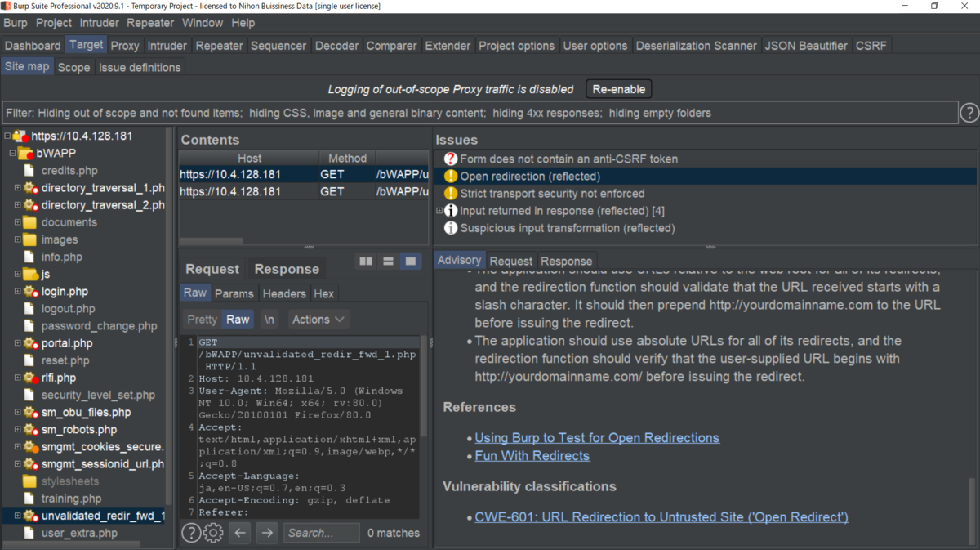Expand the documents folder node
This screenshot has height=550, width=980.
pyautogui.click(x=18, y=222)
